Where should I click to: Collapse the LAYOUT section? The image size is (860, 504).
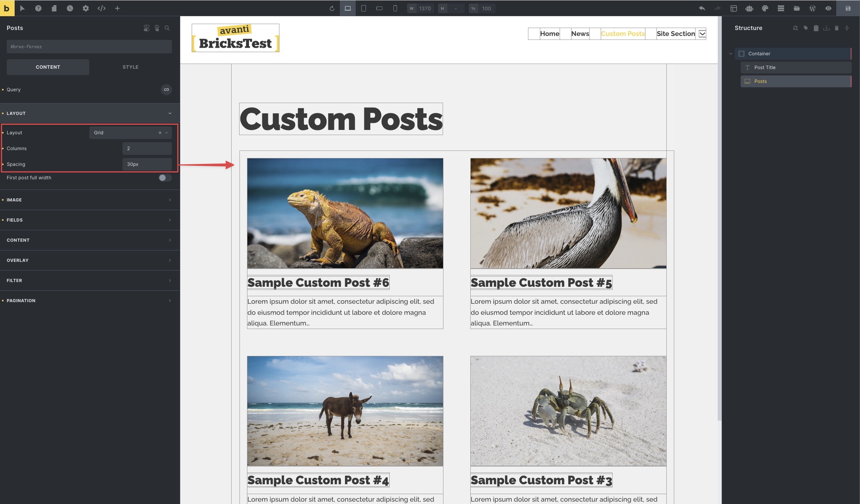(x=90, y=113)
